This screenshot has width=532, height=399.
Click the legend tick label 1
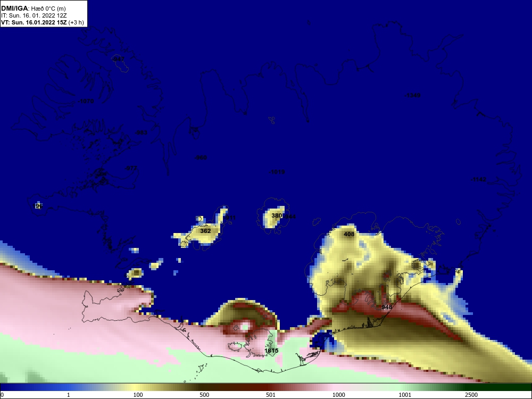click(x=69, y=395)
